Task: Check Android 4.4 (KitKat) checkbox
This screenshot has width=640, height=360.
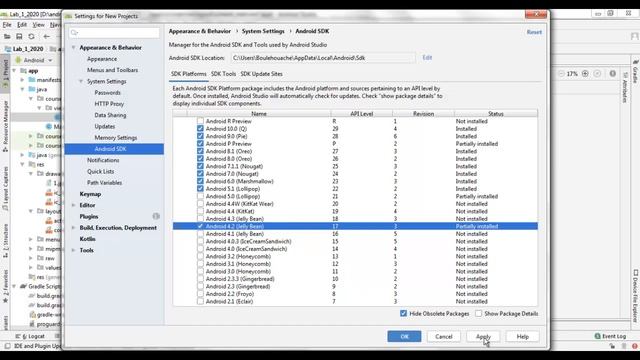Action: pyautogui.click(x=200, y=211)
